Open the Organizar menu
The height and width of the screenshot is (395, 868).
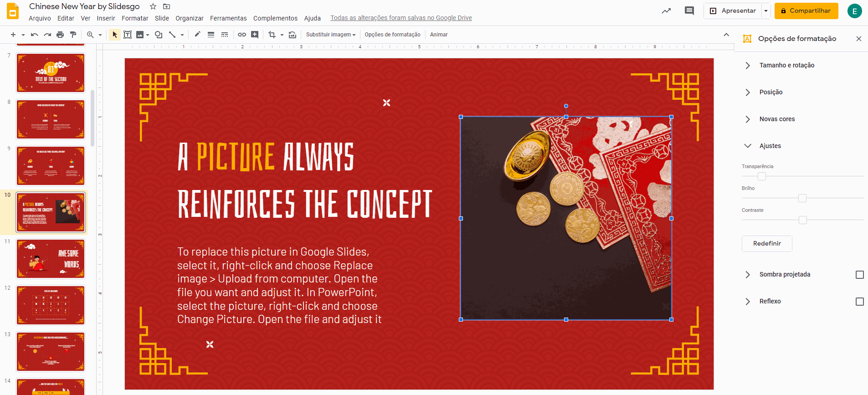tap(190, 18)
